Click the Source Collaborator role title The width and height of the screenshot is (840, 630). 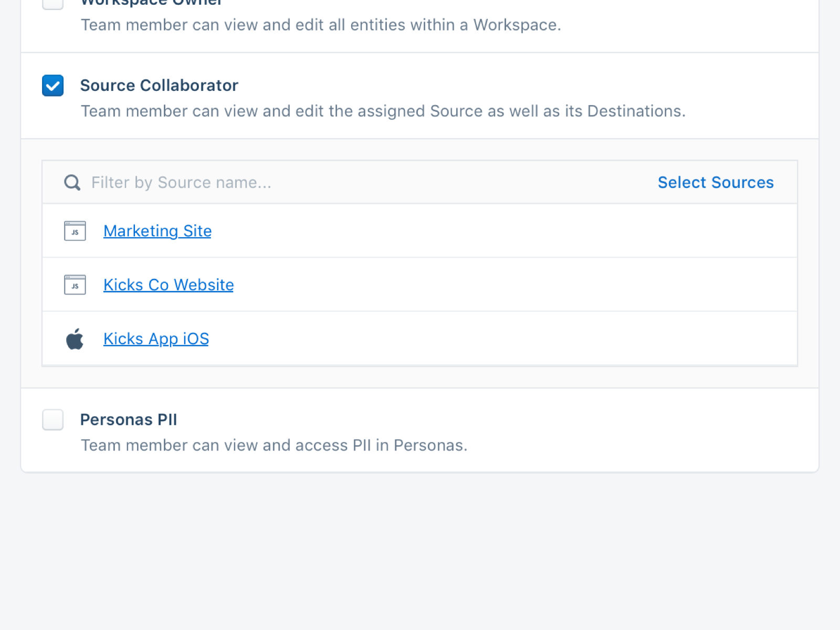point(159,86)
